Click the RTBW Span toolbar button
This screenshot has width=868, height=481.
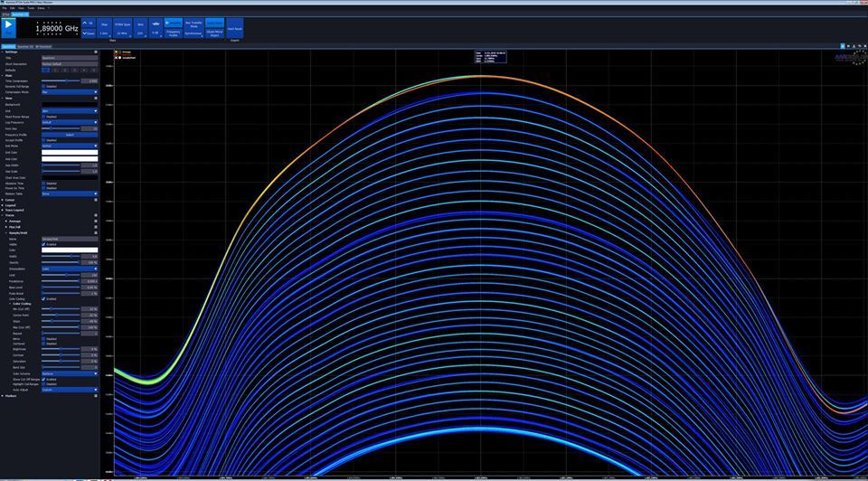click(122, 28)
